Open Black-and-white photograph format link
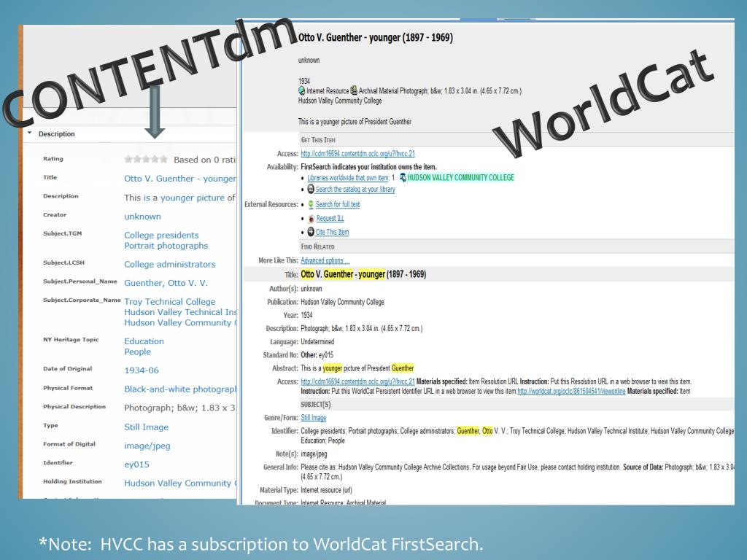747x560 pixels. pyautogui.click(x=180, y=389)
